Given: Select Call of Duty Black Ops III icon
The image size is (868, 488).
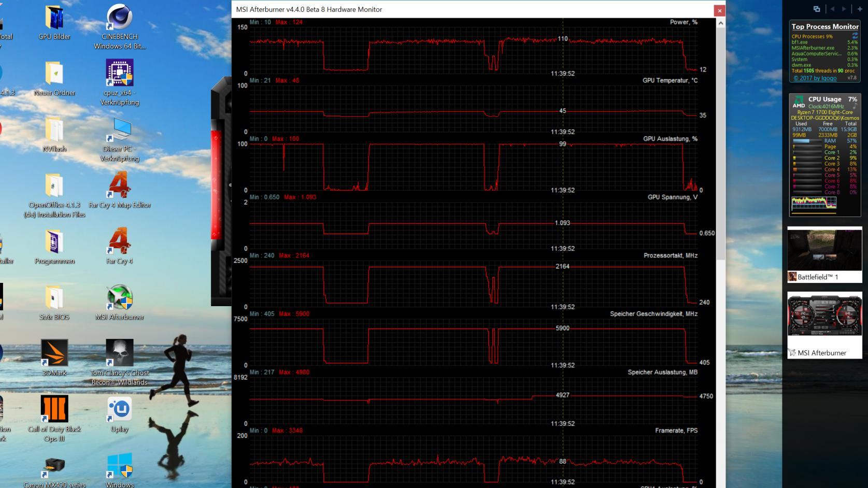Looking at the screenshot, I should 54,409.
